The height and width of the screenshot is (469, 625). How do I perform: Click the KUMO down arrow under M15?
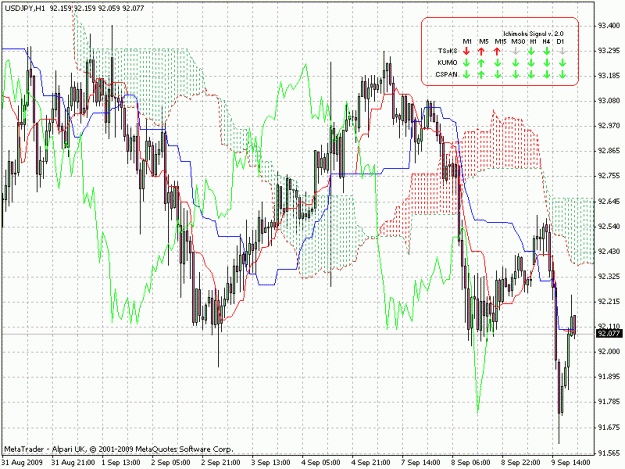pos(497,63)
